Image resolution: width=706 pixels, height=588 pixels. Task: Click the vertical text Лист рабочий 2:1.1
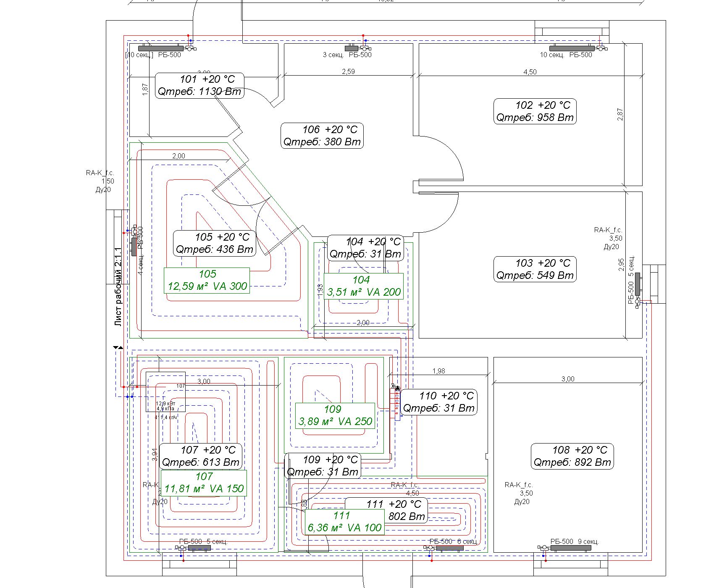pos(118,287)
